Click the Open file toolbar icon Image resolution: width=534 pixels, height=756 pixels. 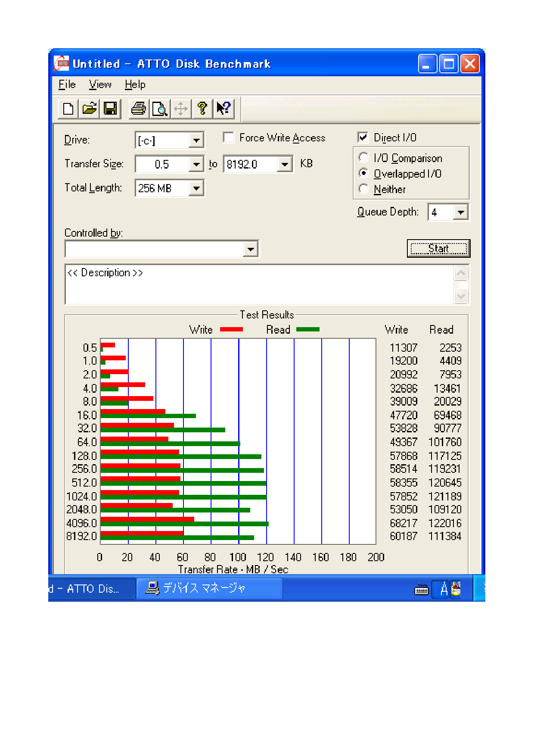[x=89, y=109]
